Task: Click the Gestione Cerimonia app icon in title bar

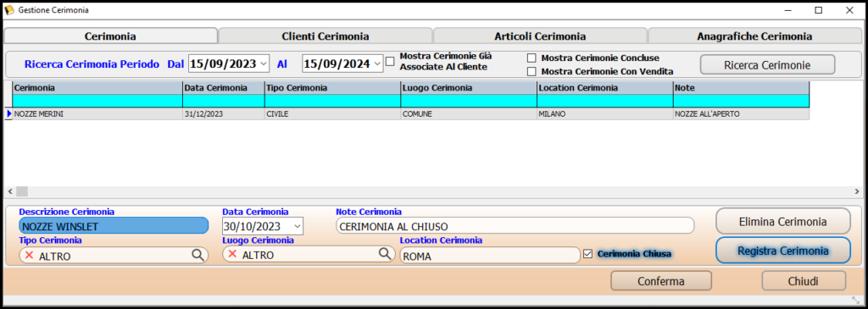Action: point(9,10)
